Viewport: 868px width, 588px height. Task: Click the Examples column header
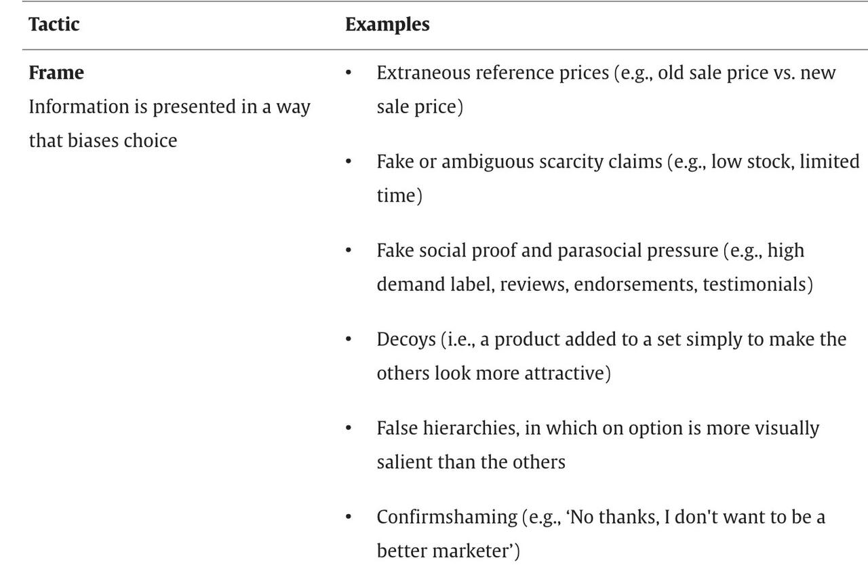point(387,24)
